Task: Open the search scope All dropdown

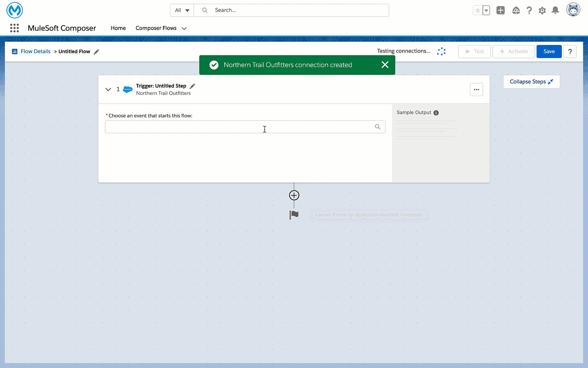Action: tap(182, 10)
